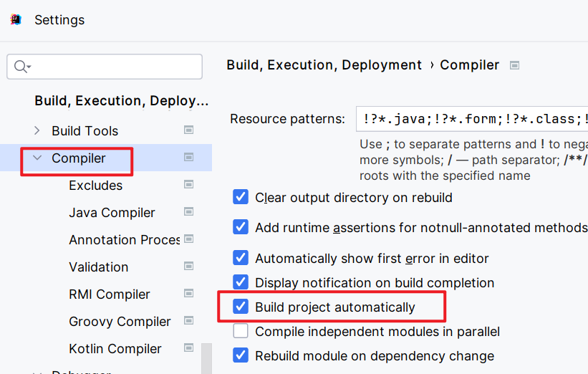The image size is (588, 374).
Task: Click the project-level icon beside Compiler tree item
Action: pos(189,158)
